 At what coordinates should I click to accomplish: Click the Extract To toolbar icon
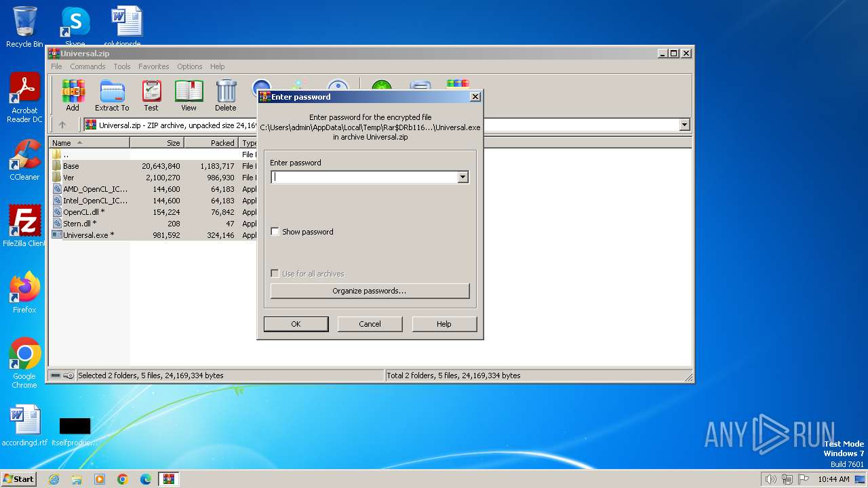pos(112,96)
